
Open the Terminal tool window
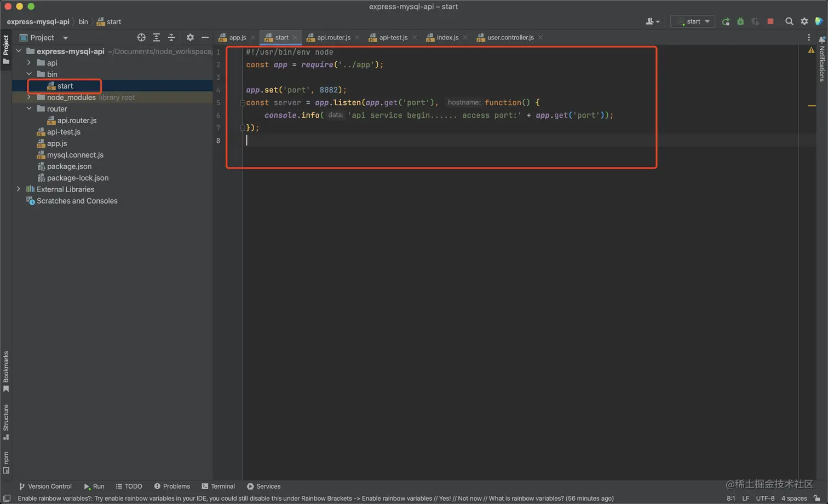click(219, 486)
